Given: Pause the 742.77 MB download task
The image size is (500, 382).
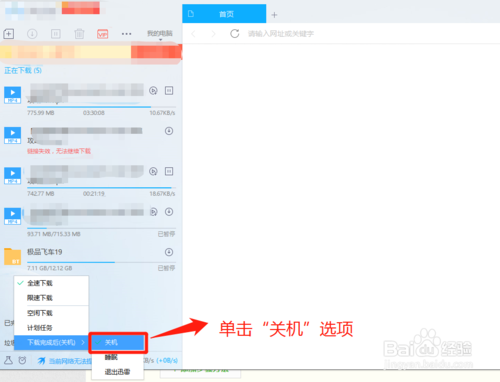Looking at the screenshot, I should pos(169,171).
